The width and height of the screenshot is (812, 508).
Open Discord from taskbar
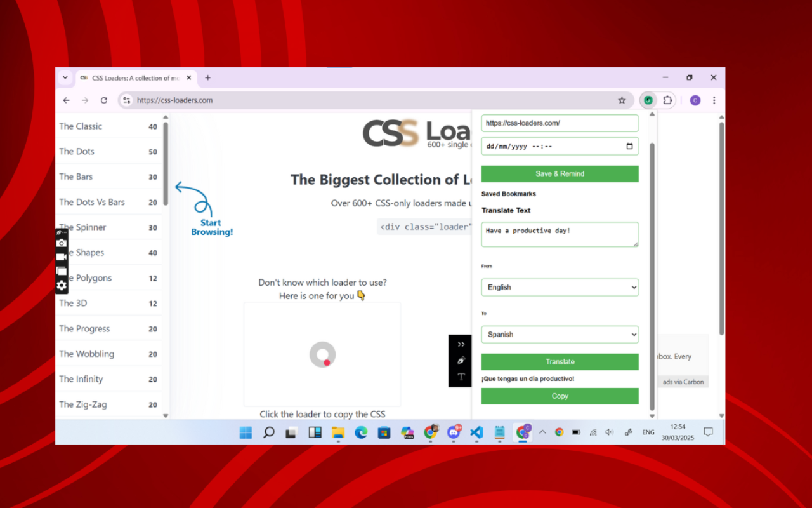(x=453, y=432)
